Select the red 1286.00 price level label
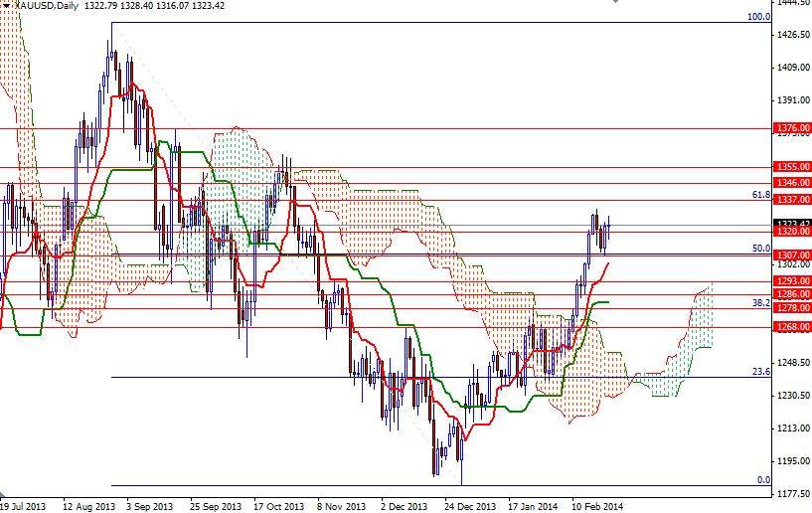812x513 pixels. tap(792, 294)
